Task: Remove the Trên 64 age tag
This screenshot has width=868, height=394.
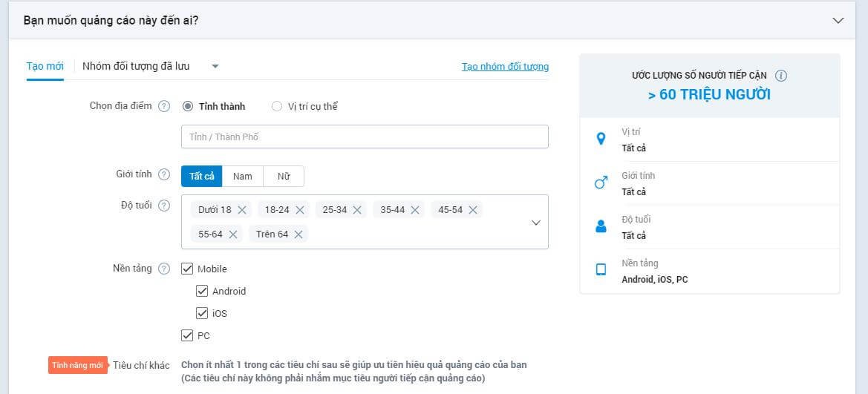Action: [x=298, y=234]
